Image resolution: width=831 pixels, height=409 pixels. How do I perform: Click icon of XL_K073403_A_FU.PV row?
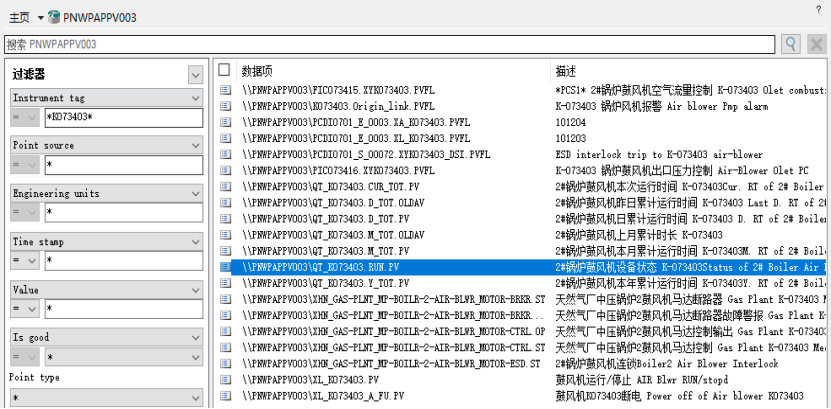(226, 396)
